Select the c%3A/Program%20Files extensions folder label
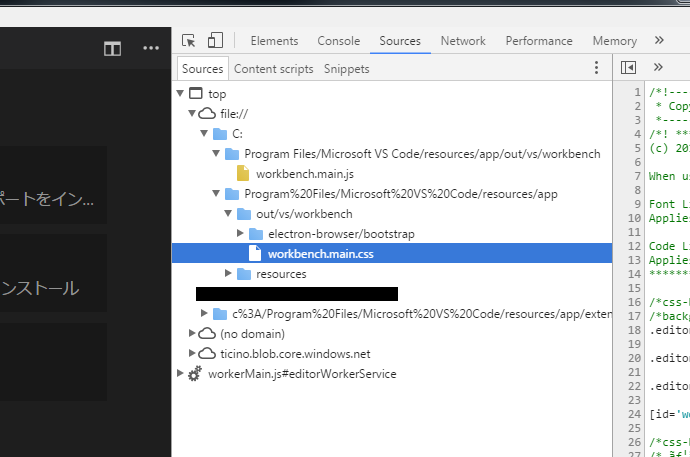This screenshot has height=457, width=690. [422, 314]
